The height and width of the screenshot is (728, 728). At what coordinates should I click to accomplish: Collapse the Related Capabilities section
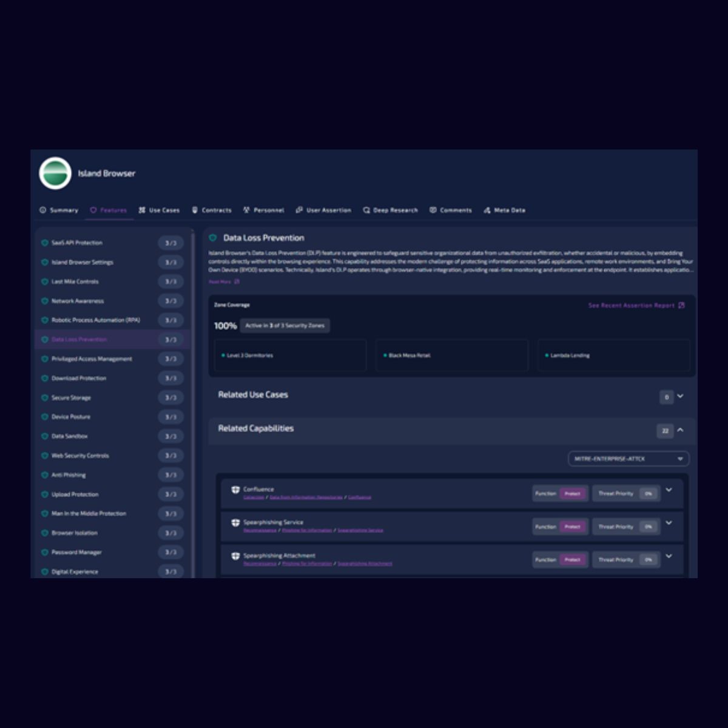(x=680, y=430)
